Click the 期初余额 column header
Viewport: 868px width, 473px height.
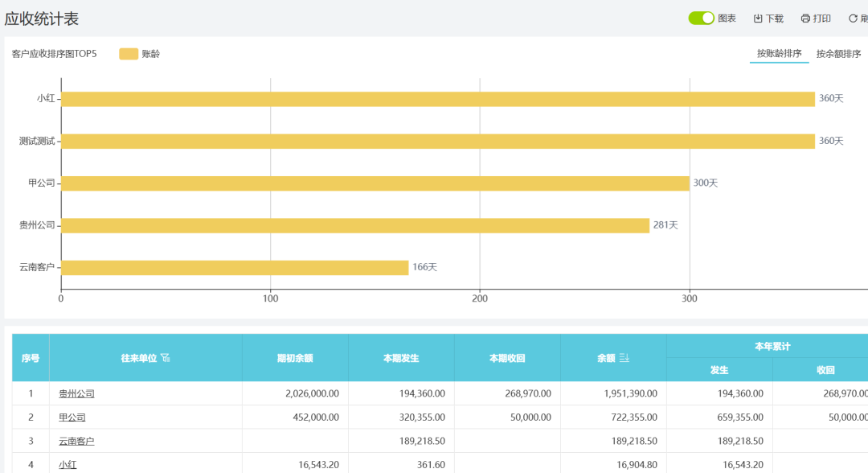point(295,358)
